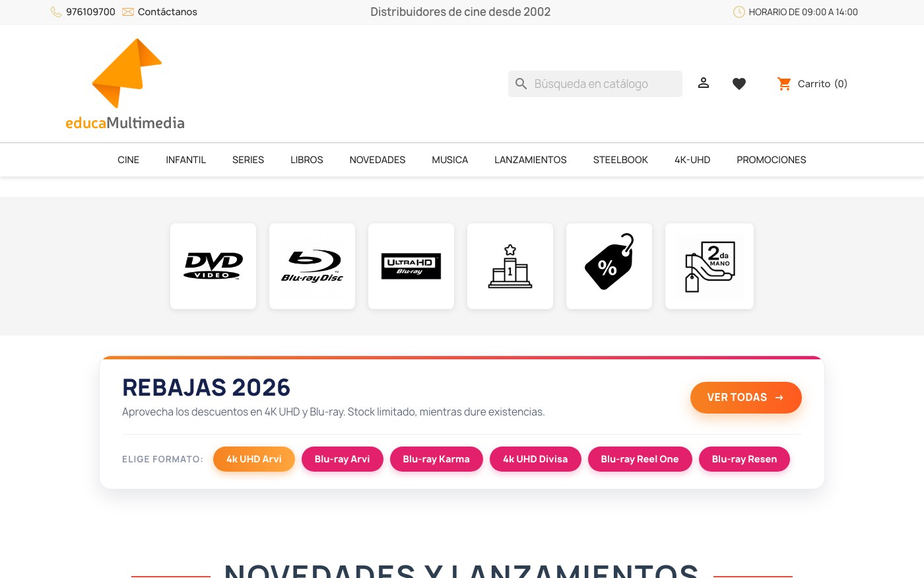Go to LANZAMIENTOS in the nav bar
924x578 pixels.
pos(531,160)
